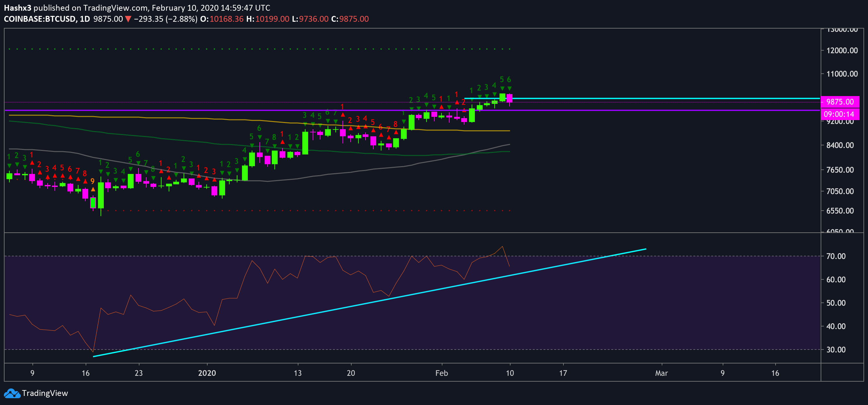
Task: Click the TradingView cloud logo icon
Action: pyautogui.click(x=12, y=393)
